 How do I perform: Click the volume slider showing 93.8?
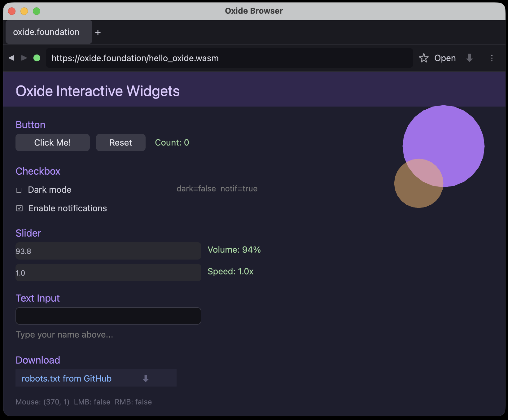coord(108,251)
